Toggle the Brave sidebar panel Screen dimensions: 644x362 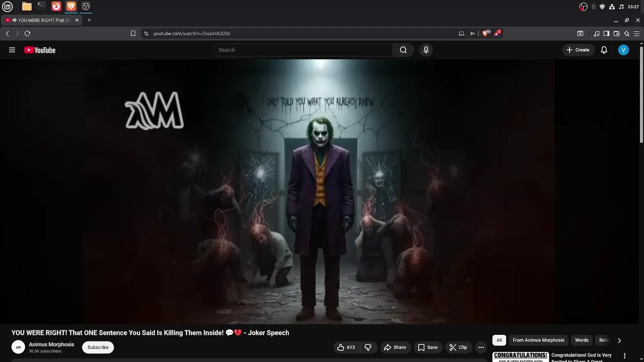click(x=606, y=33)
